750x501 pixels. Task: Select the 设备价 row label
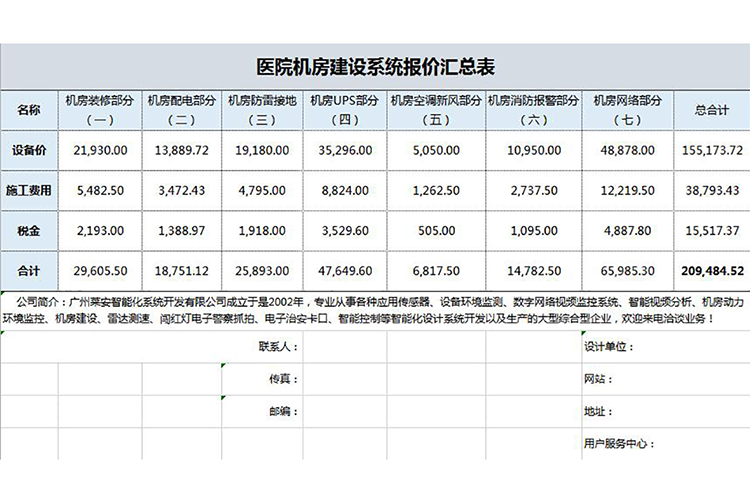coord(29,150)
